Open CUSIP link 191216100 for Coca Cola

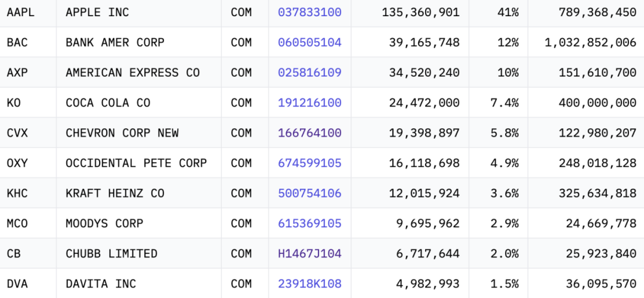[309, 103]
